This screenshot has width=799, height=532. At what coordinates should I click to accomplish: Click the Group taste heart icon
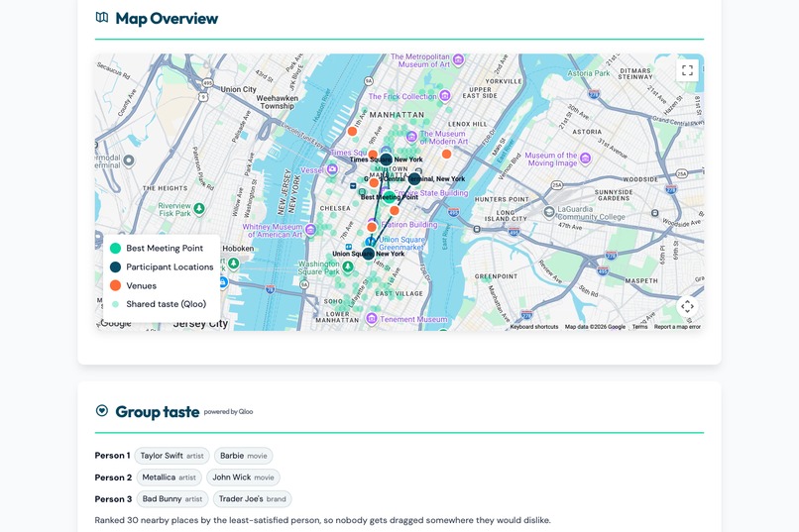pyautogui.click(x=102, y=410)
